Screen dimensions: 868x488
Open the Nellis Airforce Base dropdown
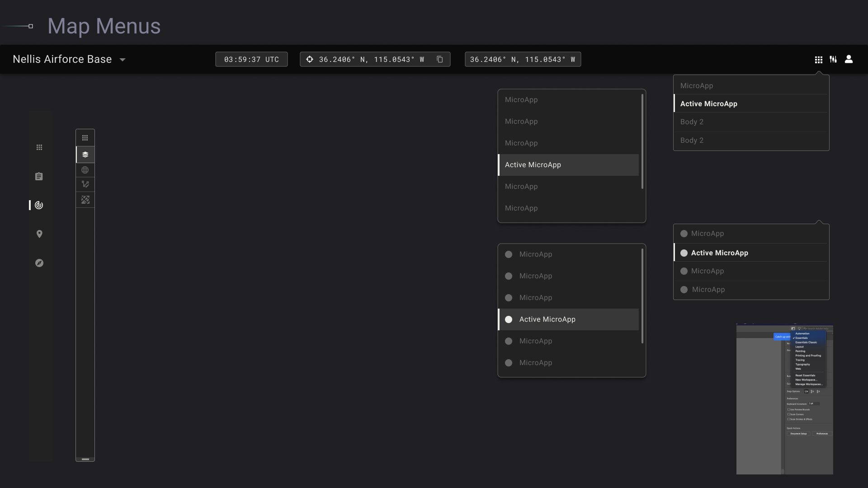point(69,59)
